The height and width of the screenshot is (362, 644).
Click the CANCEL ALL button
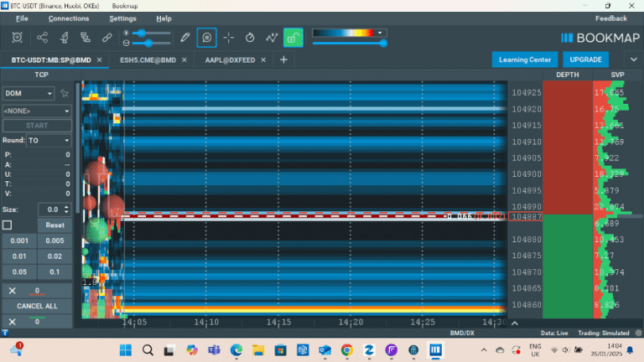pos(37,306)
